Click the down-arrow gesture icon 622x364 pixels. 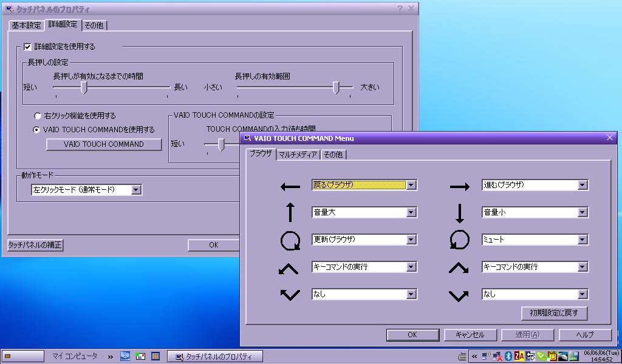pos(459,214)
